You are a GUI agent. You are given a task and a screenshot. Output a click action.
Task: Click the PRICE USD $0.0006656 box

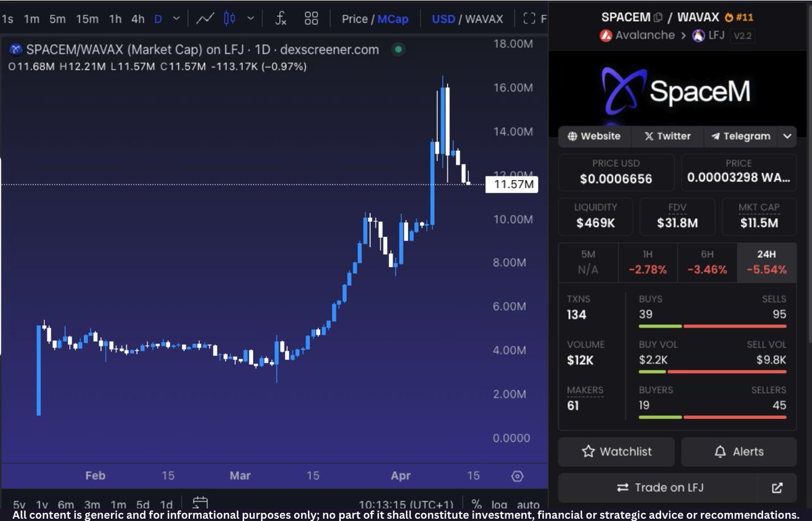coord(616,172)
